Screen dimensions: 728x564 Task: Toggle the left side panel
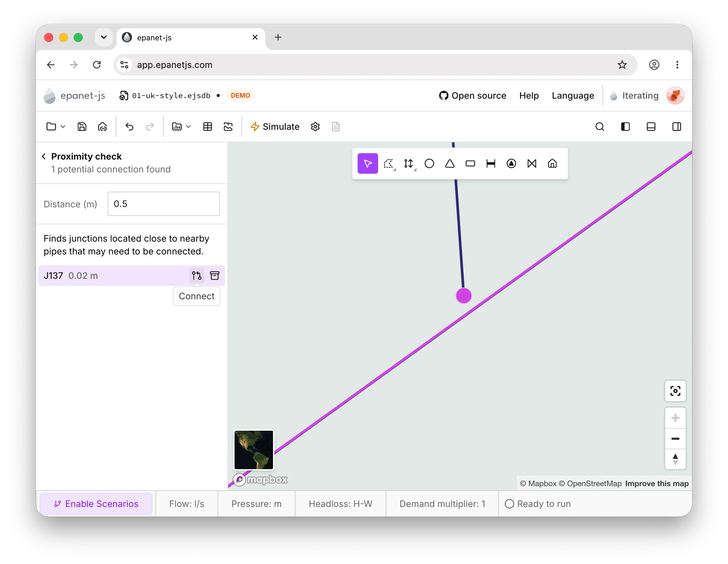[625, 127]
